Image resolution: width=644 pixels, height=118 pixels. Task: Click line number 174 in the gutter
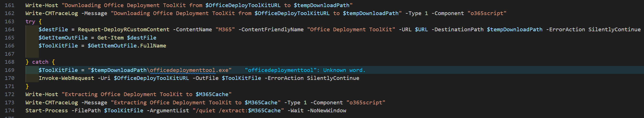[9, 111]
